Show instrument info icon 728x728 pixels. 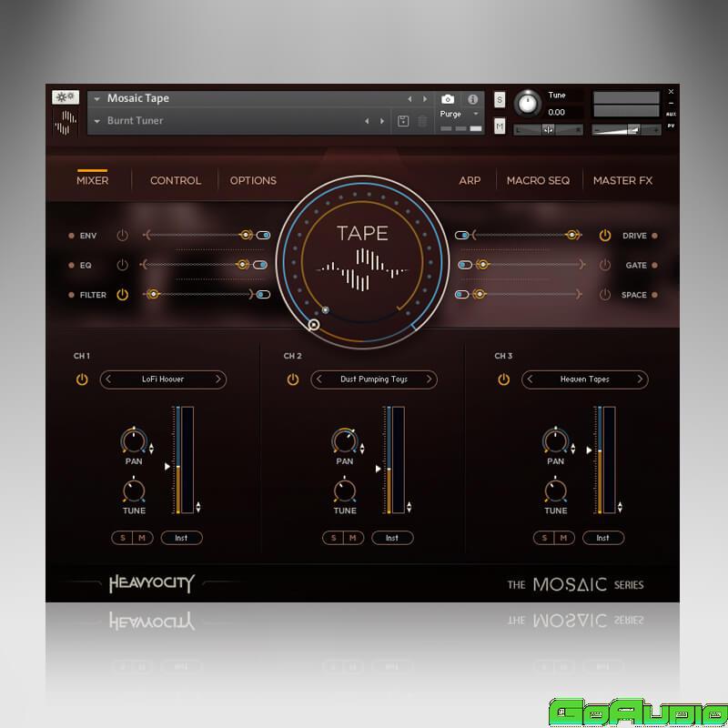[472, 99]
